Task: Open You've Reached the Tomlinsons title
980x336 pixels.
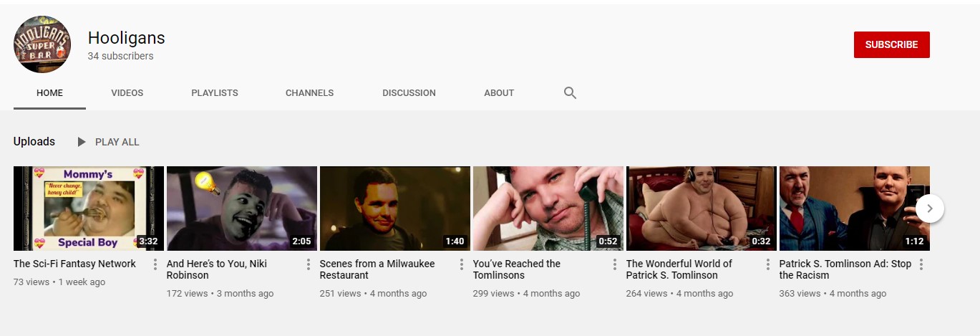Action: [517, 269]
